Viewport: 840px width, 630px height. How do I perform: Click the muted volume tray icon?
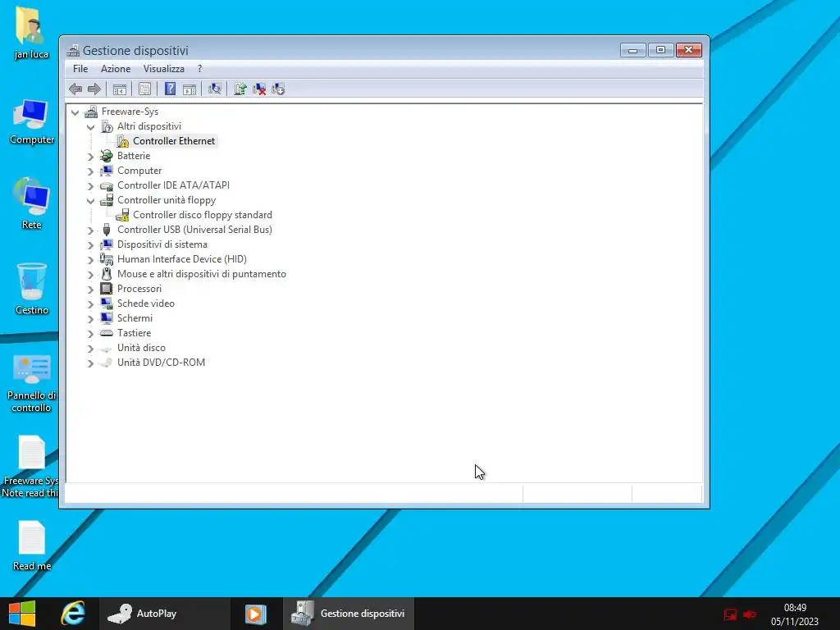750,614
